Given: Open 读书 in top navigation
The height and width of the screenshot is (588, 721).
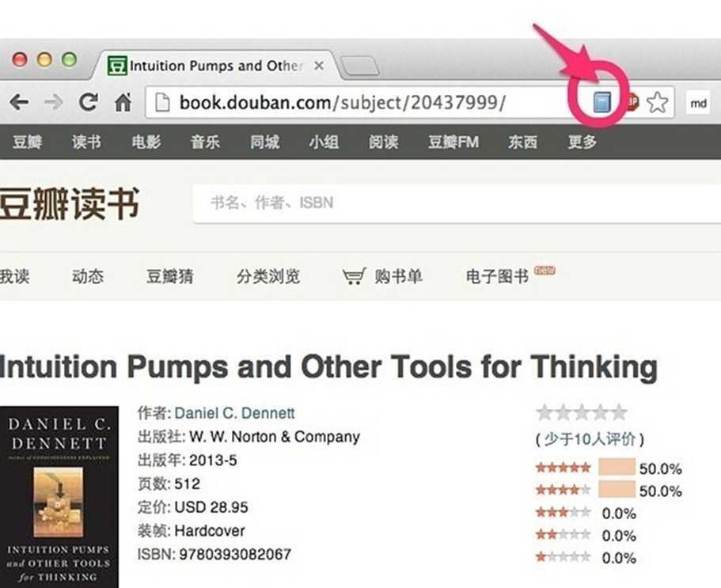Looking at the screenshot, I should [86, 142].
